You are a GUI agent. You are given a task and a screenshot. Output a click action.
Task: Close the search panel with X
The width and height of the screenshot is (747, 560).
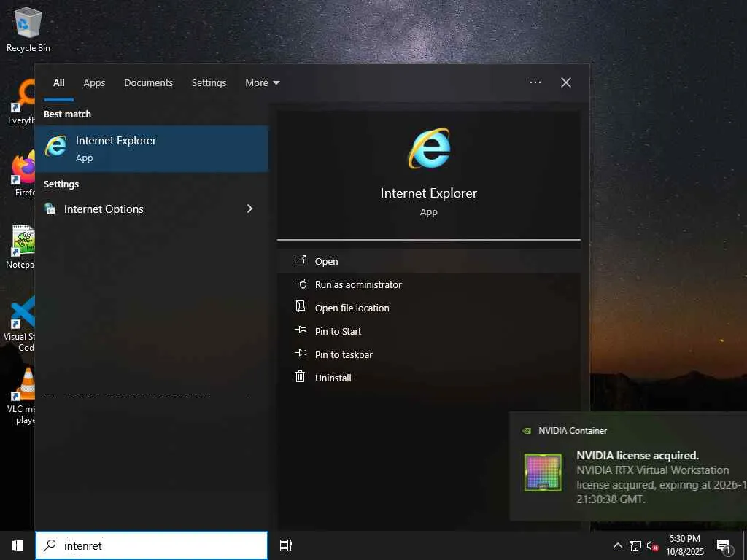click(566, 82)
